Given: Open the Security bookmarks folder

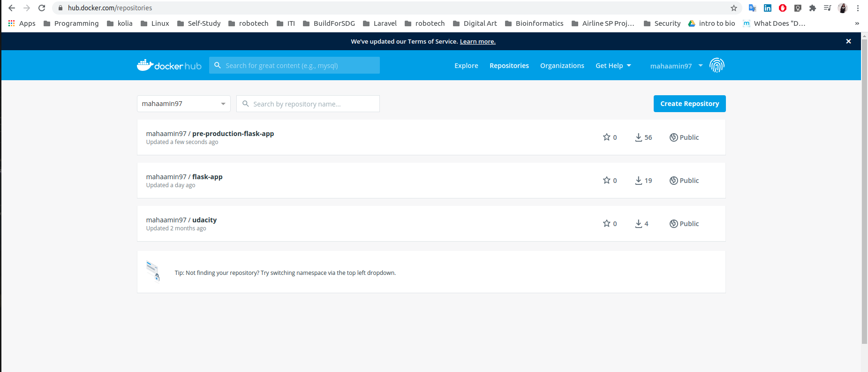Looking at the screenshot, I should [662, 23].
